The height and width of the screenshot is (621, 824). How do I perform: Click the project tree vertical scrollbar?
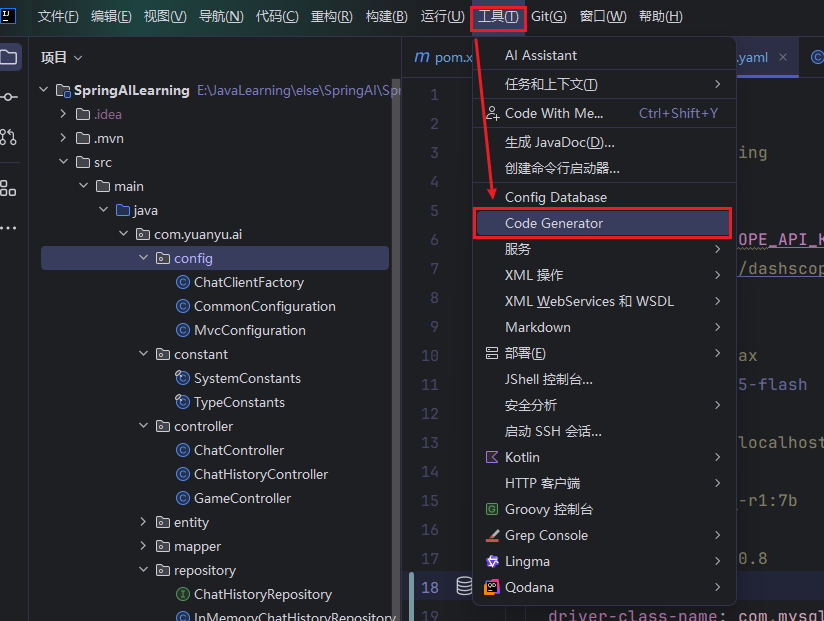395,300
